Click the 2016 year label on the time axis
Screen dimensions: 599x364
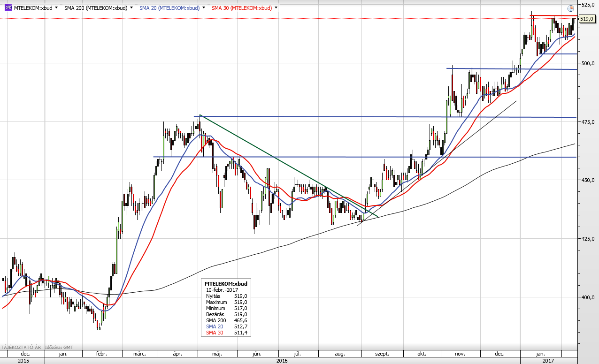click(282, 361)
